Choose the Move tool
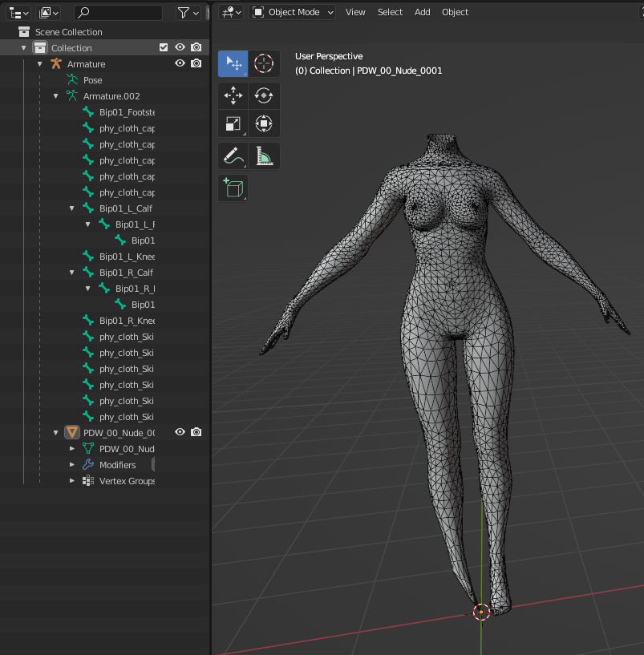This screenshot has width=644, height=655. (x=233, y=95)
